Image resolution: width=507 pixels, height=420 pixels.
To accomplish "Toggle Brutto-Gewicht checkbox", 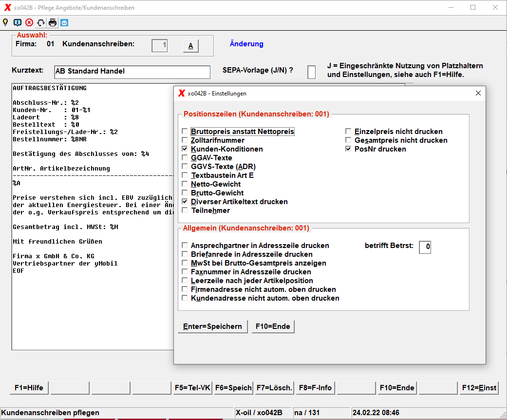I will (x=185, y=192).
